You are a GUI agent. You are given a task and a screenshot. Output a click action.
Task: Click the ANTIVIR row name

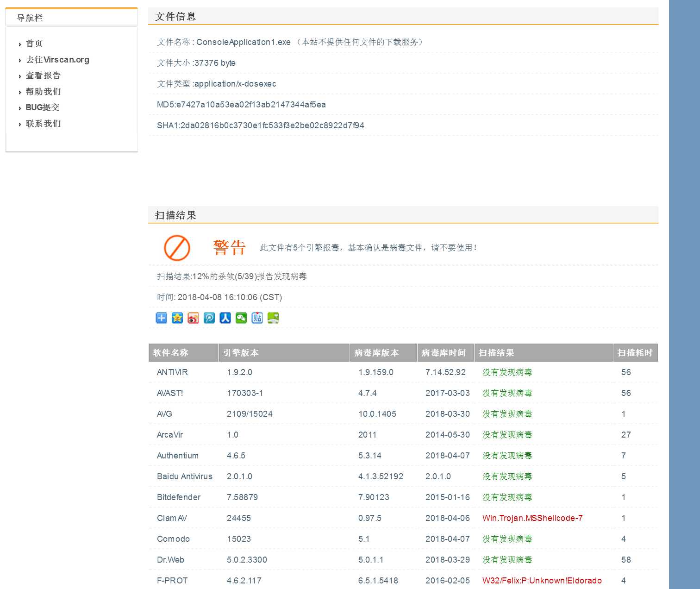click(x=172, y=372)
